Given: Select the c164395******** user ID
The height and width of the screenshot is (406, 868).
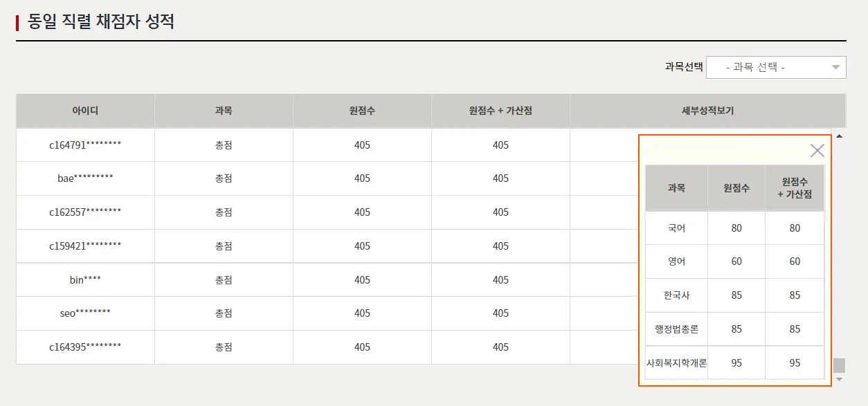Looking at the screenshot, I should (85, 347).
